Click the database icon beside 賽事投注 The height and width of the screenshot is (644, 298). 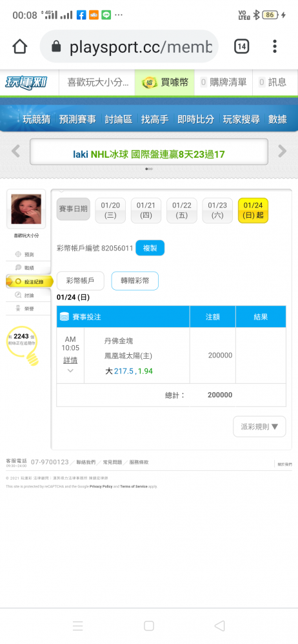(x=65, y=317)
